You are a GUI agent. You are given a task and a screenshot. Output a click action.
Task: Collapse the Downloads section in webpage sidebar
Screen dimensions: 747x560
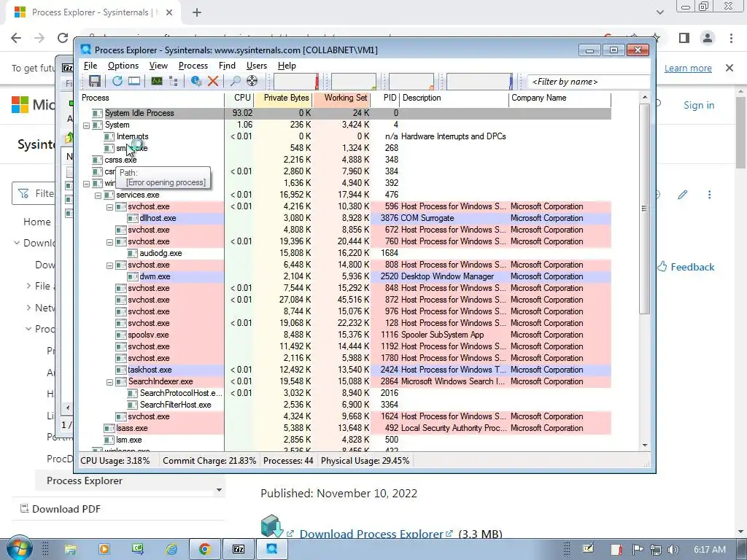click(17, 243)
